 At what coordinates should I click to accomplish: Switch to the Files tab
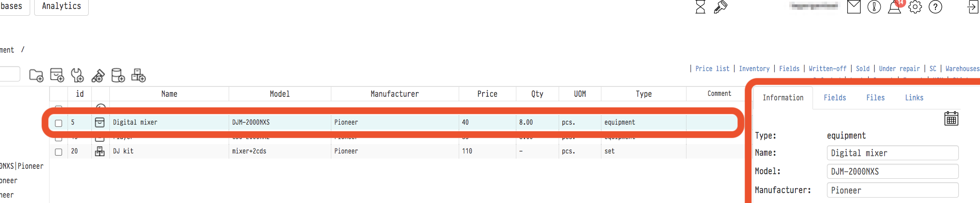[875, 98]
